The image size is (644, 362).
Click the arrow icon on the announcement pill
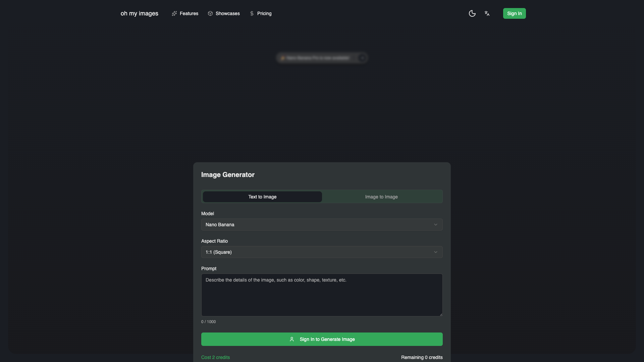coord(362,58)
